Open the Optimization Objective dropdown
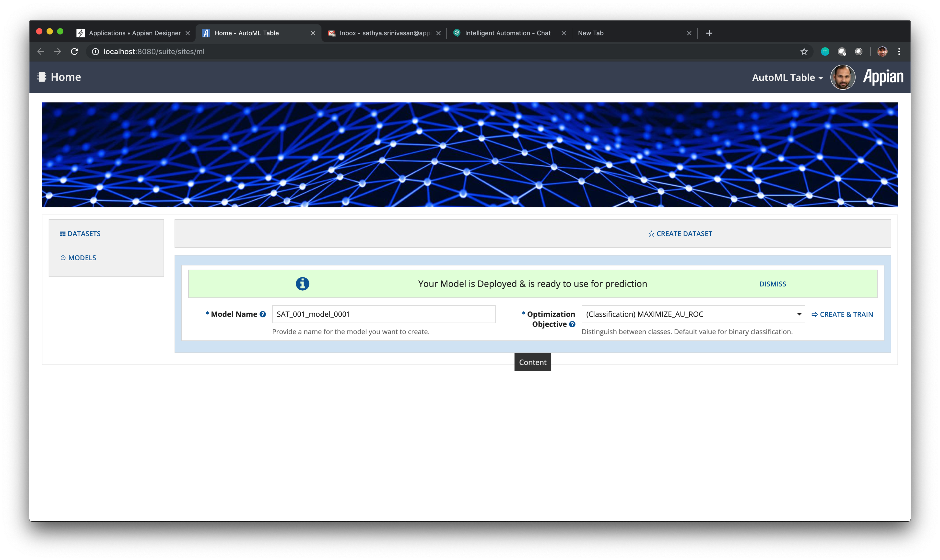Screen dimensions: 940x560 coord(693,314)
